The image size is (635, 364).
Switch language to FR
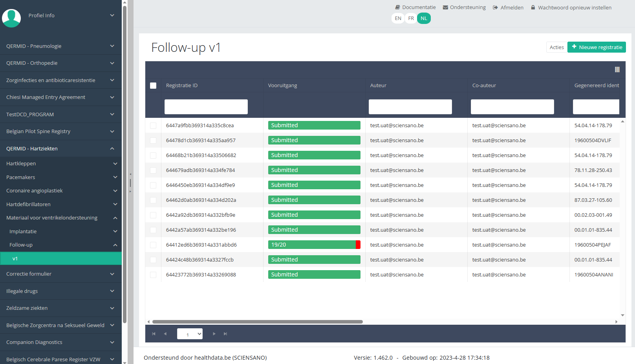point(411,18)
